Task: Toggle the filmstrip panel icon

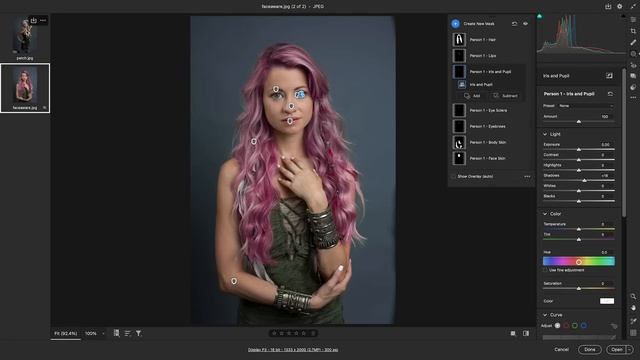Action: 116,333
